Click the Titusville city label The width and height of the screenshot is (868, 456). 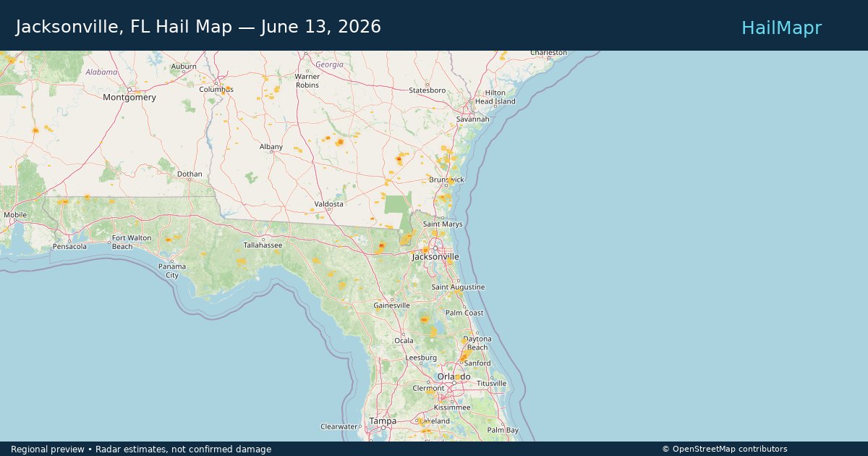(492, 384)
